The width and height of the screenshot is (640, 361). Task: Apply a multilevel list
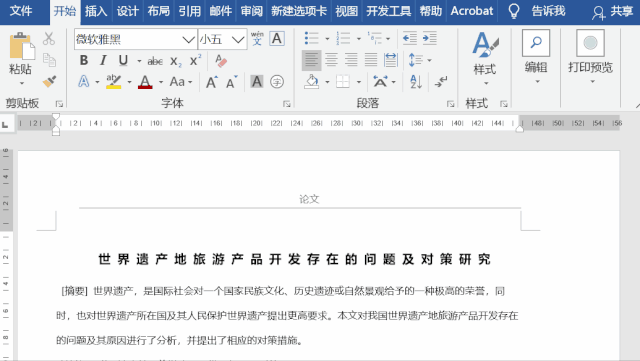click(374, 38)
